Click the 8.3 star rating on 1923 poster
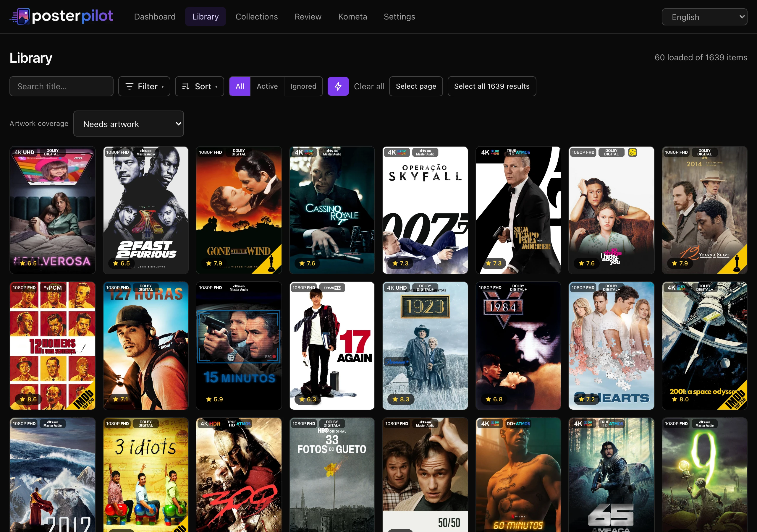Viewport: 757px width, 532px height. click(x=401, y=399)
